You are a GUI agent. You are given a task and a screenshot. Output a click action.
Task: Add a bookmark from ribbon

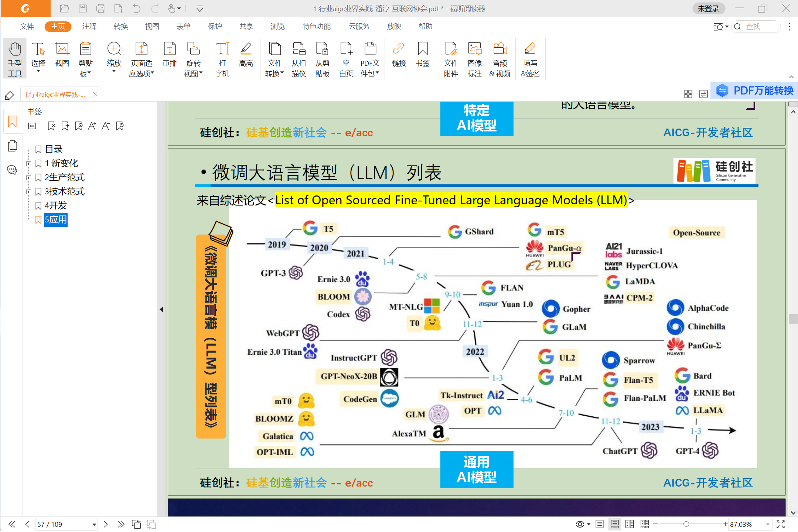423,54
